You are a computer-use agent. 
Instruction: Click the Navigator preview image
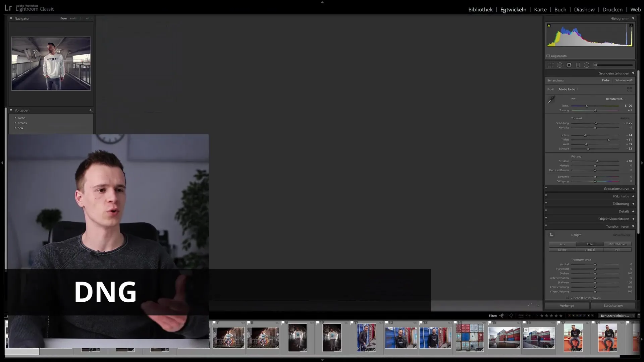(x=51, y=63)
